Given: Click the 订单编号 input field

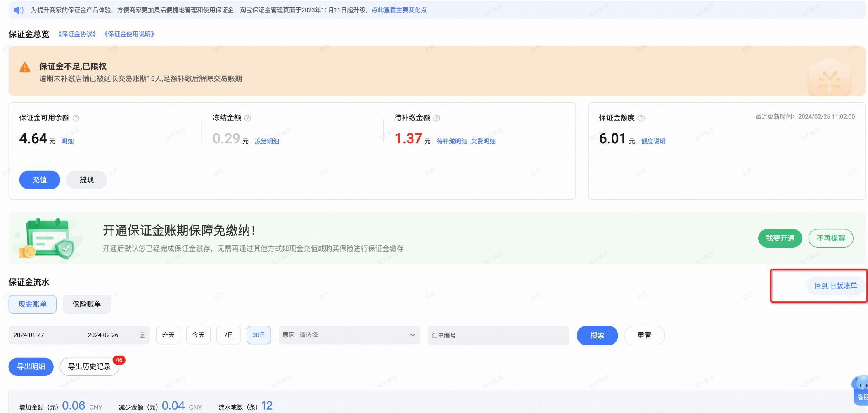Looking at the screenshot, I should pos(498,335).
